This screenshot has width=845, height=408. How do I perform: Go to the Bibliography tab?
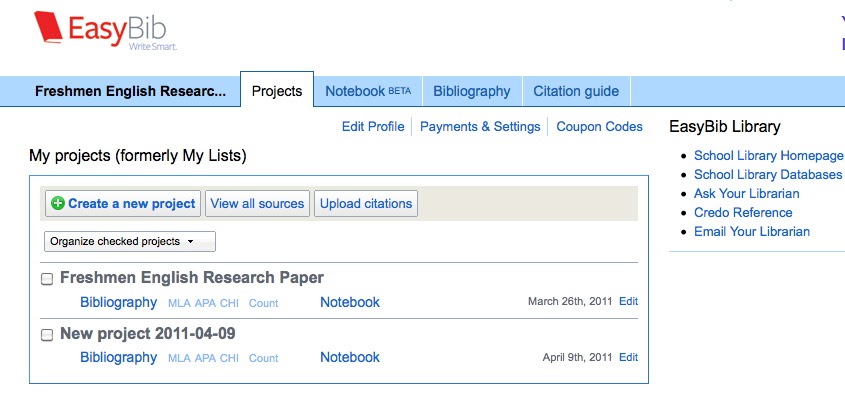click(471, 91)
